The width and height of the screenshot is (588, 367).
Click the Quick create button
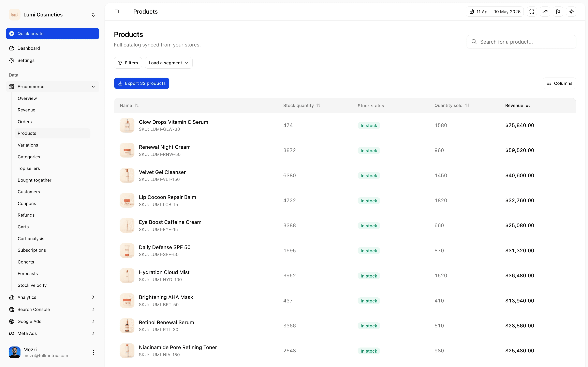[x=53, y=33]
